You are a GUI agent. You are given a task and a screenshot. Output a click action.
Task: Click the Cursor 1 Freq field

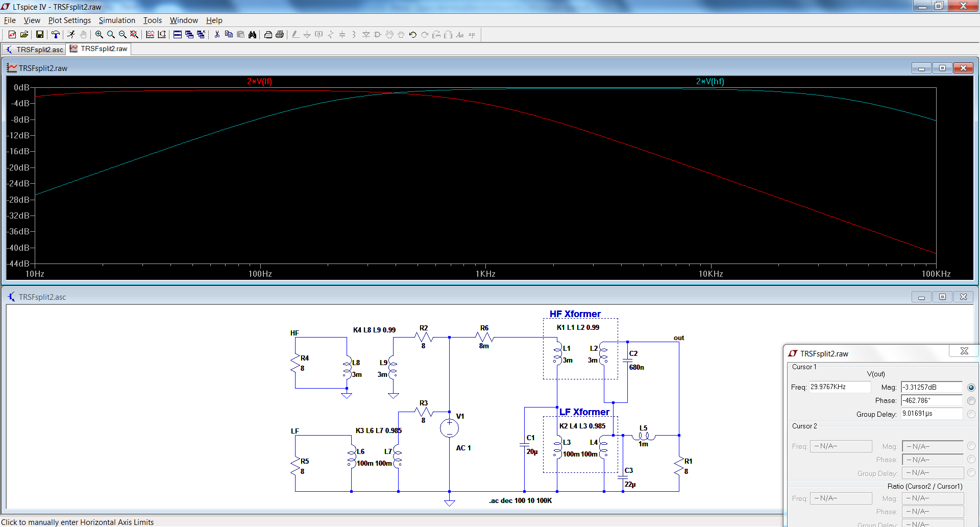[840, 387]
